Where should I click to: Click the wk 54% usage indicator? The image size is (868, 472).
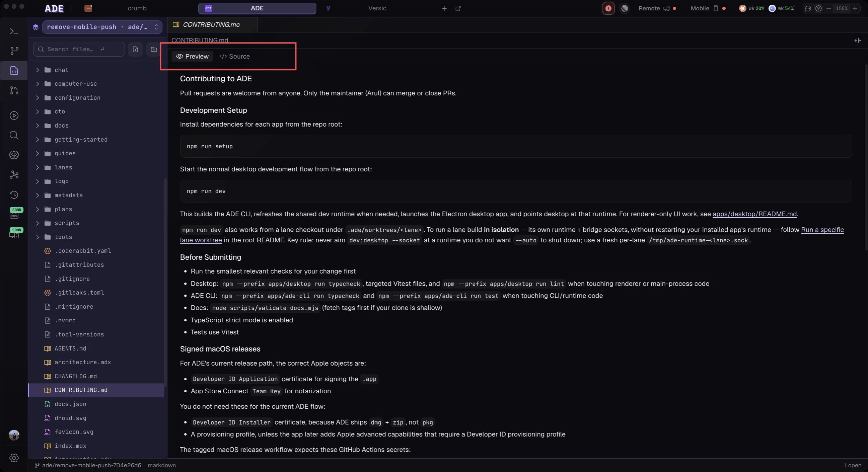tap(781, 8)
